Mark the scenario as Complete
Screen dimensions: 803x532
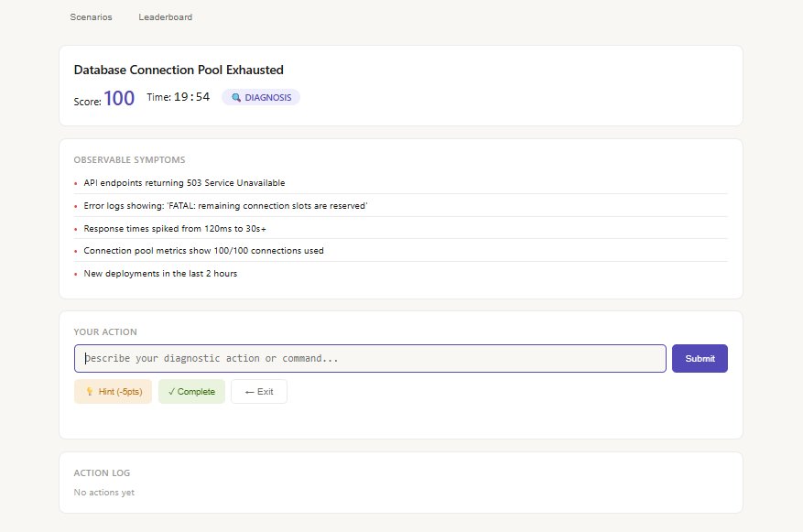coord(191,392)
